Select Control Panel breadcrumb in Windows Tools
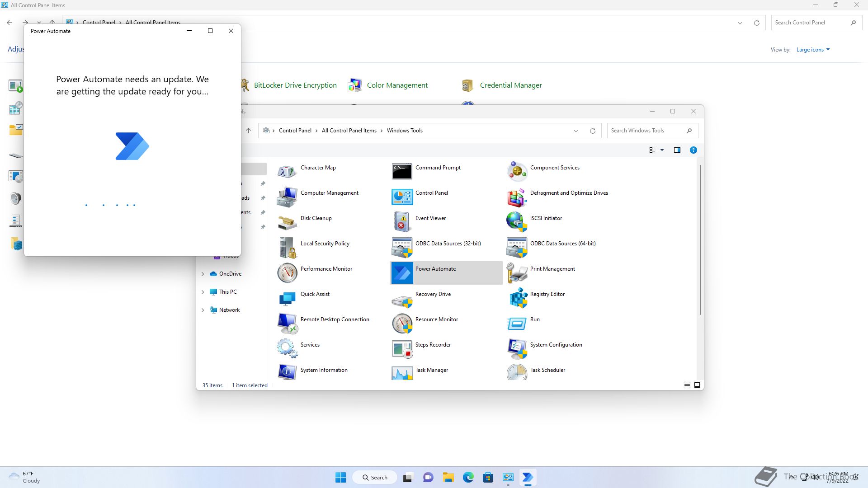The image size is (868, 488). click(x=295, y=131)
